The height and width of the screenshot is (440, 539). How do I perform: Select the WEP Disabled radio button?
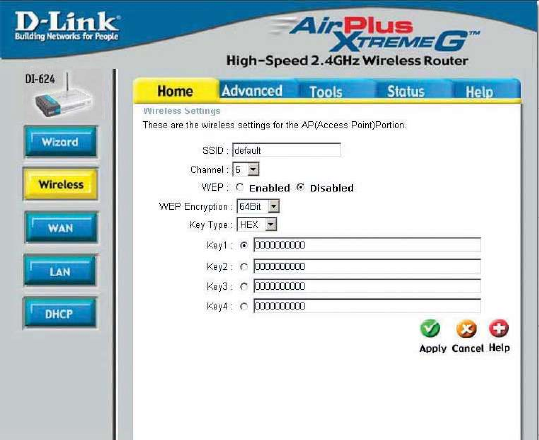click(x=301, y=187)
